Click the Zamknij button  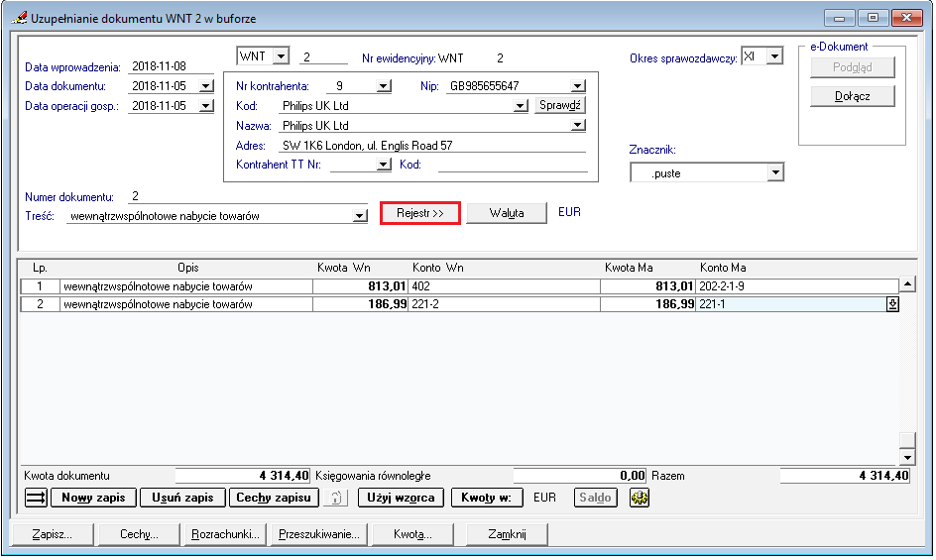coord(507,534)
